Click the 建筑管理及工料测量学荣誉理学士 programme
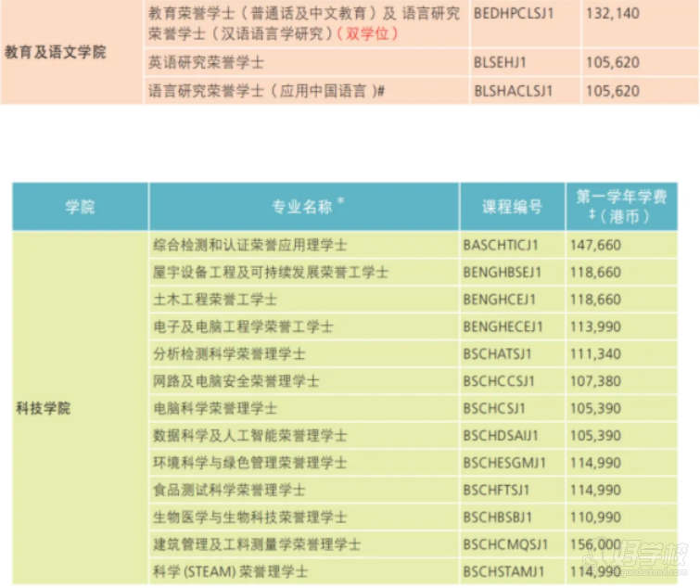The width and height of the screenshot is (700, 588). (257, 544)
